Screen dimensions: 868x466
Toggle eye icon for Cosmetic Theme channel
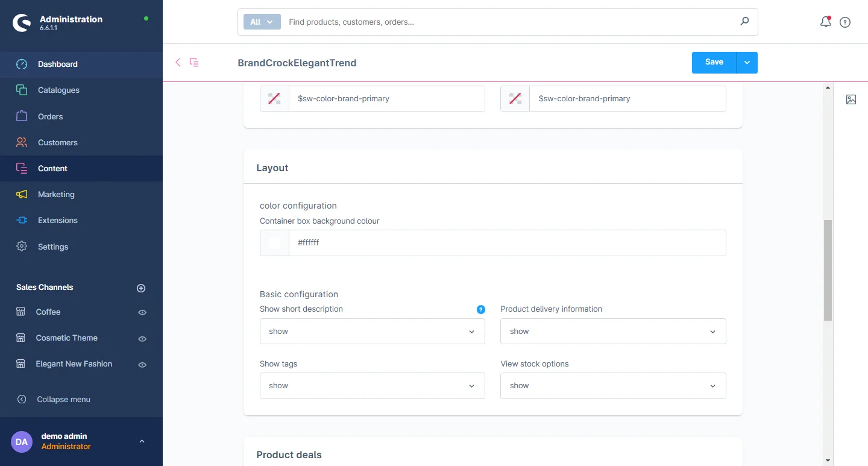point(142,339)
